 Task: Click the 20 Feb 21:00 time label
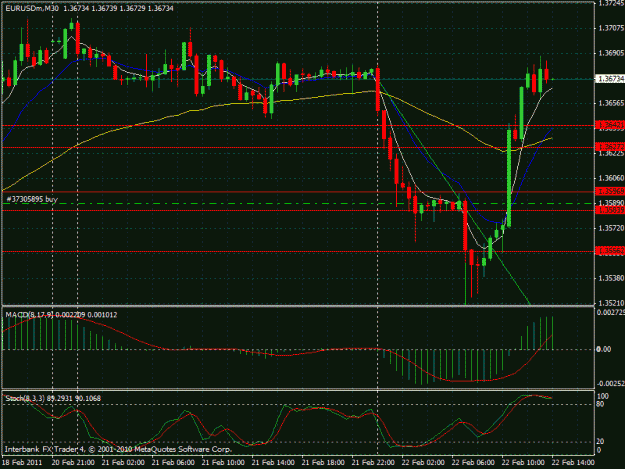[x=73, y=463]
